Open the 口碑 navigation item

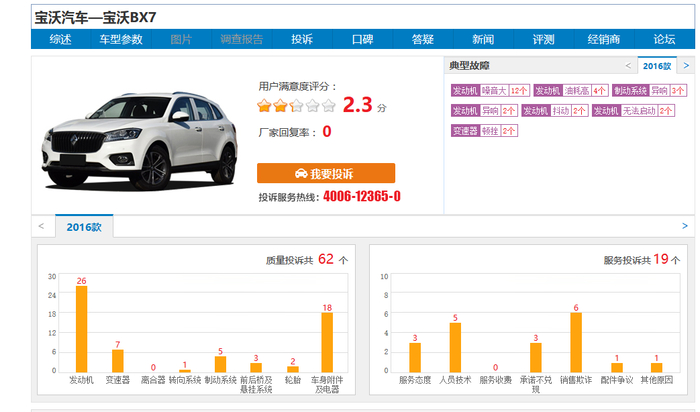click(362, 39)
